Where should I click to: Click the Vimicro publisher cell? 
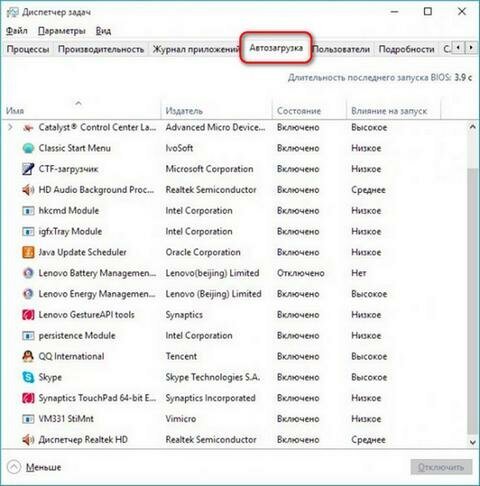181,419
